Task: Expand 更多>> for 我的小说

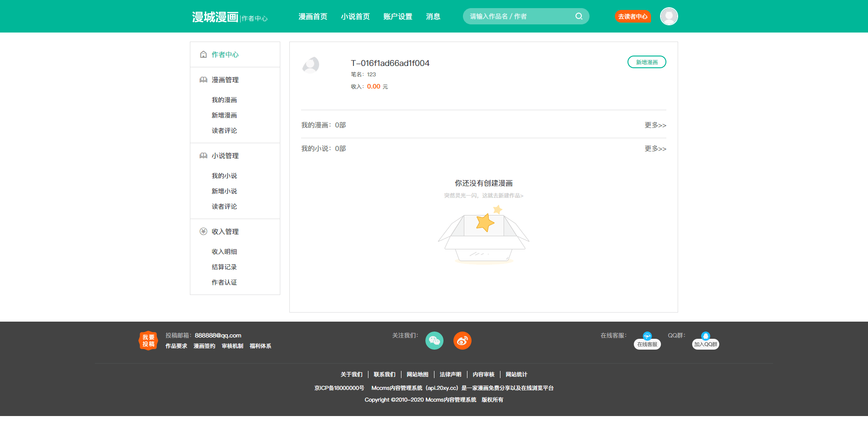Action: click(x=655, y=149)
